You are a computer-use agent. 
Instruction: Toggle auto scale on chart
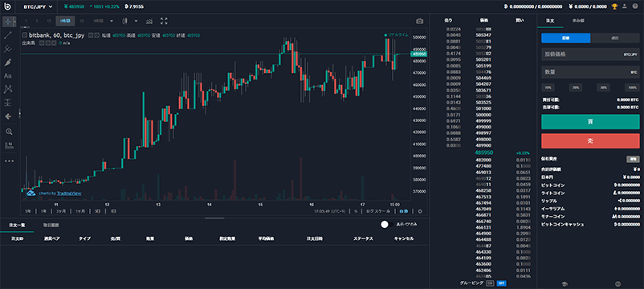(x=404, y=211)
